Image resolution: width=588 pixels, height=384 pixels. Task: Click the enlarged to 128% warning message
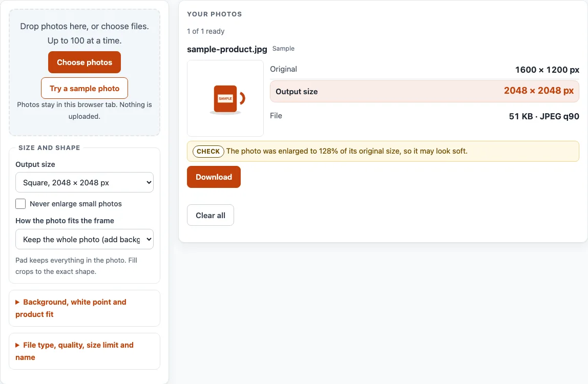click(x=347, y=151)
